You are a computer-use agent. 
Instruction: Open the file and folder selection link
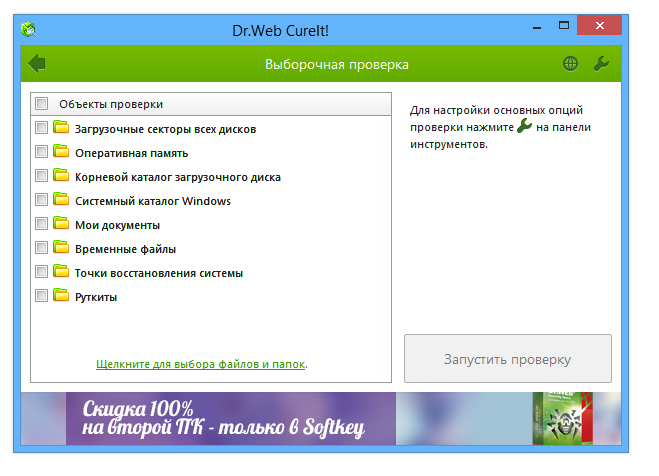(200, 364)
